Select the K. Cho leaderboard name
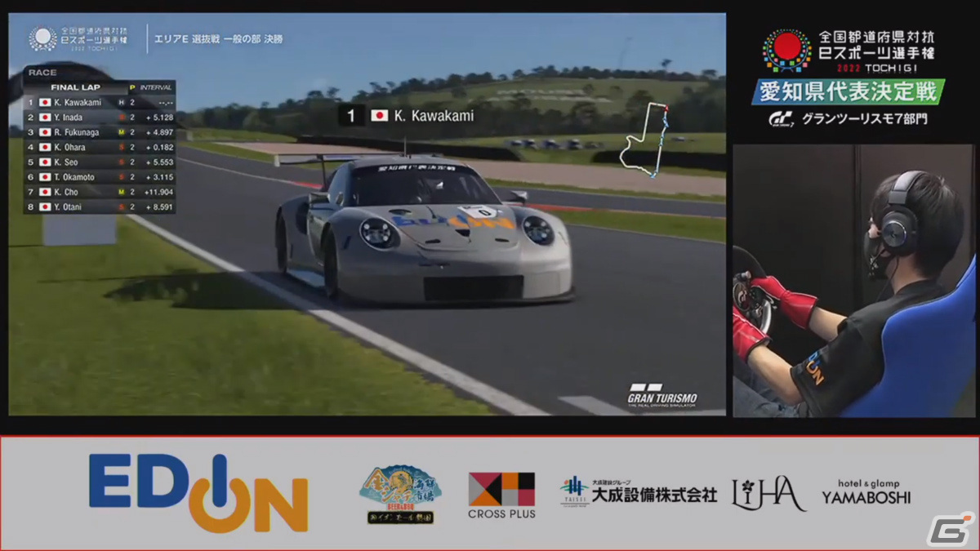 click(66, 192)
